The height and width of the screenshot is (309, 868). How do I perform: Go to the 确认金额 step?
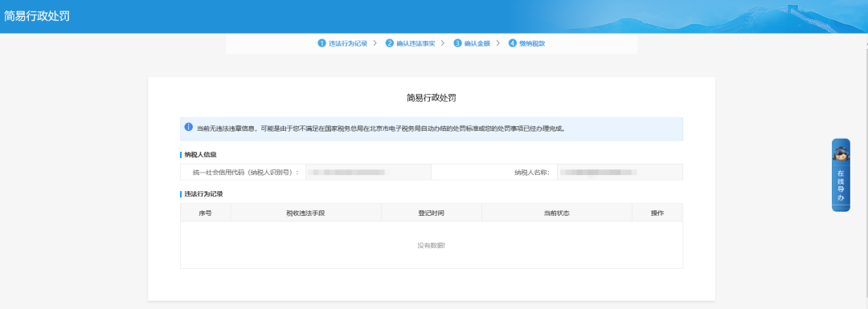click(x=477, y=43)
